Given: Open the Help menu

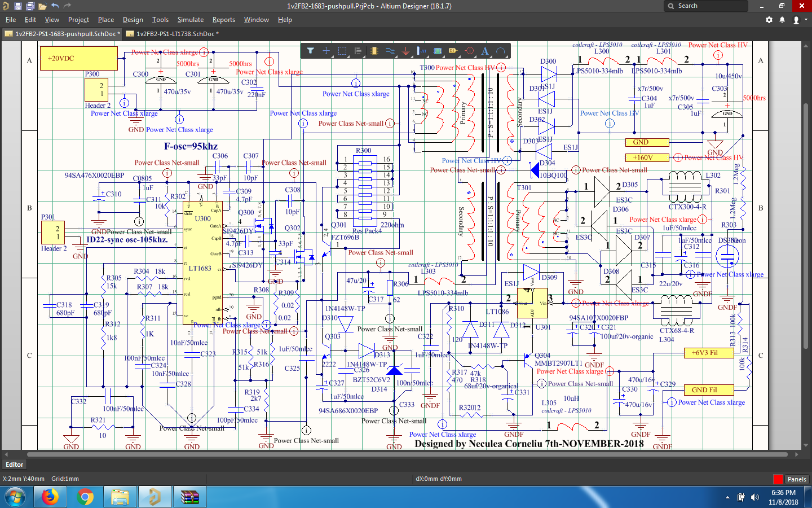Looking at the screenshot, I should click(285, 20).
